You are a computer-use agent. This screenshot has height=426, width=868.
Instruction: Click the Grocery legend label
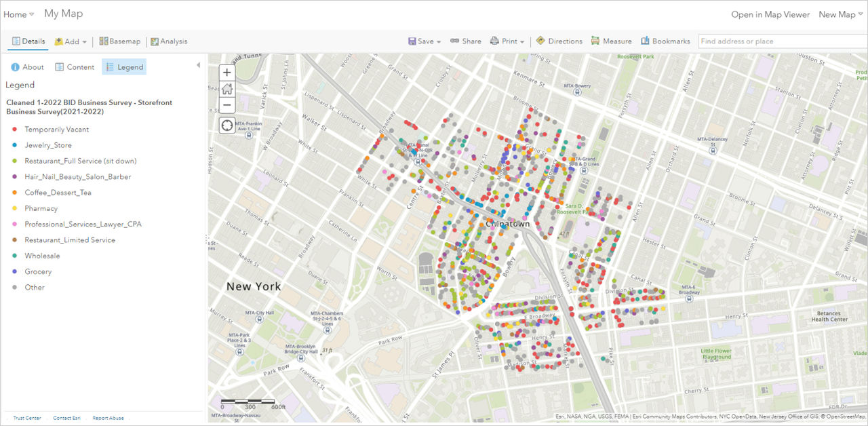coord(38,271)
